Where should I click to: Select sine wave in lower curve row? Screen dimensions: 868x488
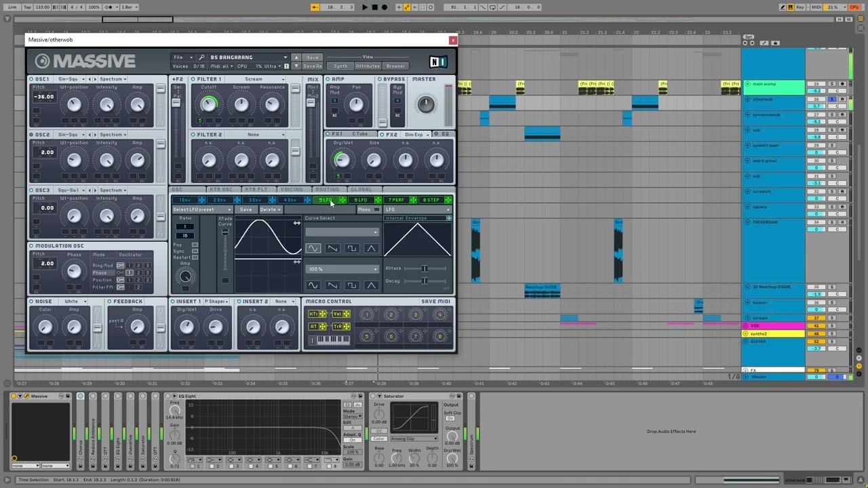click(313, 285)
